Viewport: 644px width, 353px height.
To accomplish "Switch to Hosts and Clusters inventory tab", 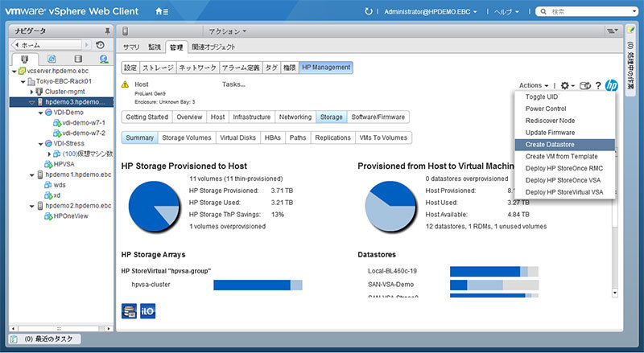I will click(25, 60).
